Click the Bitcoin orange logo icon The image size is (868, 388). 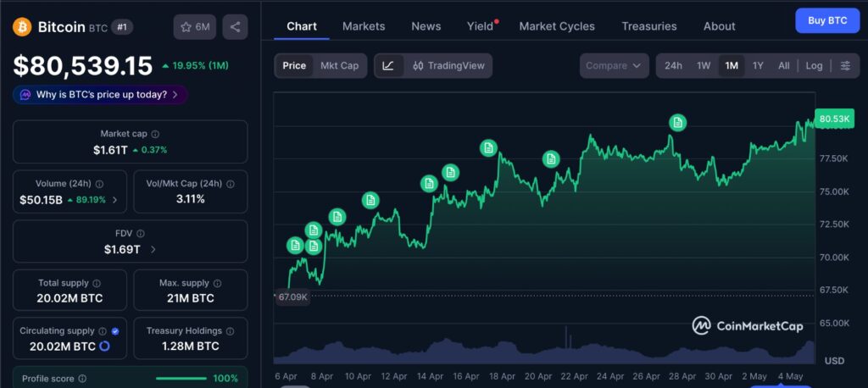tap(22, 26)
